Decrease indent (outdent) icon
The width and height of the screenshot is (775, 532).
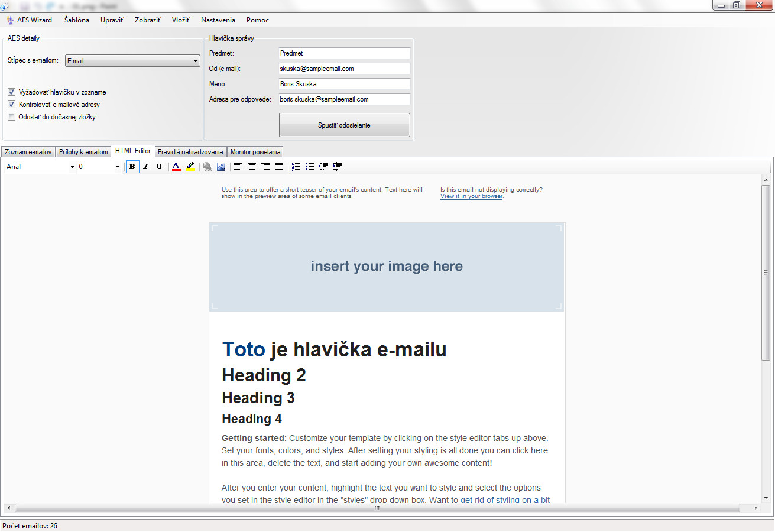point(323,167)
